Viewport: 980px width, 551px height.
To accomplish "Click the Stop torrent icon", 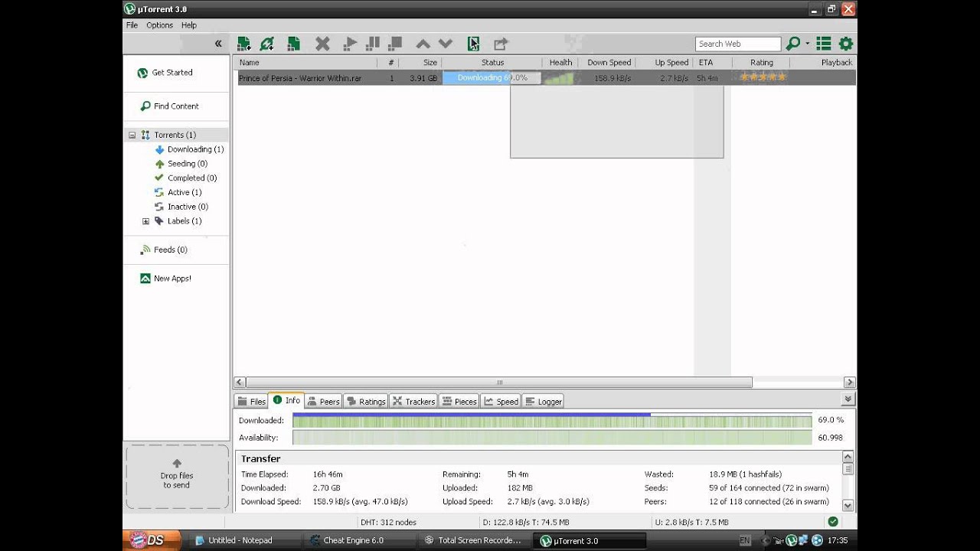I will click(395, 44).
